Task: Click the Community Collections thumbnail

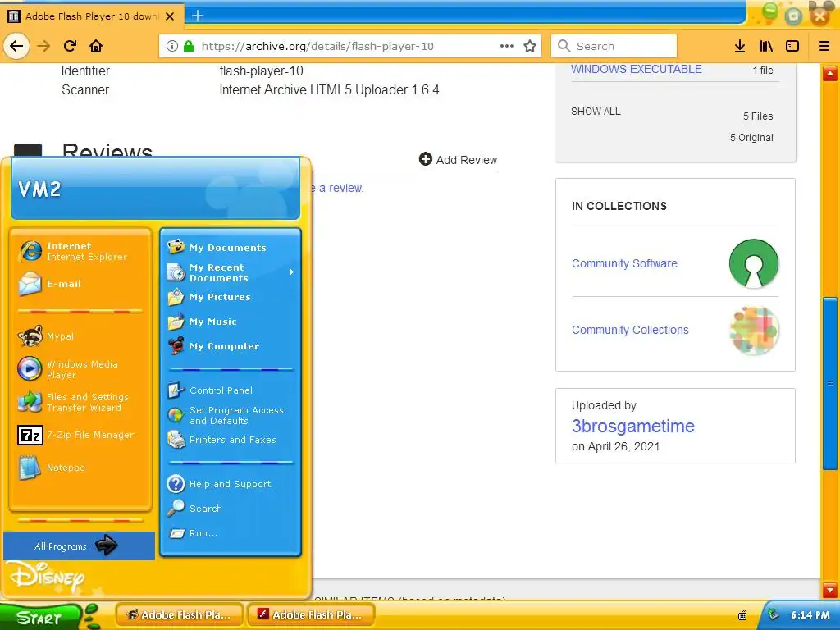Action: coord(754,331)
